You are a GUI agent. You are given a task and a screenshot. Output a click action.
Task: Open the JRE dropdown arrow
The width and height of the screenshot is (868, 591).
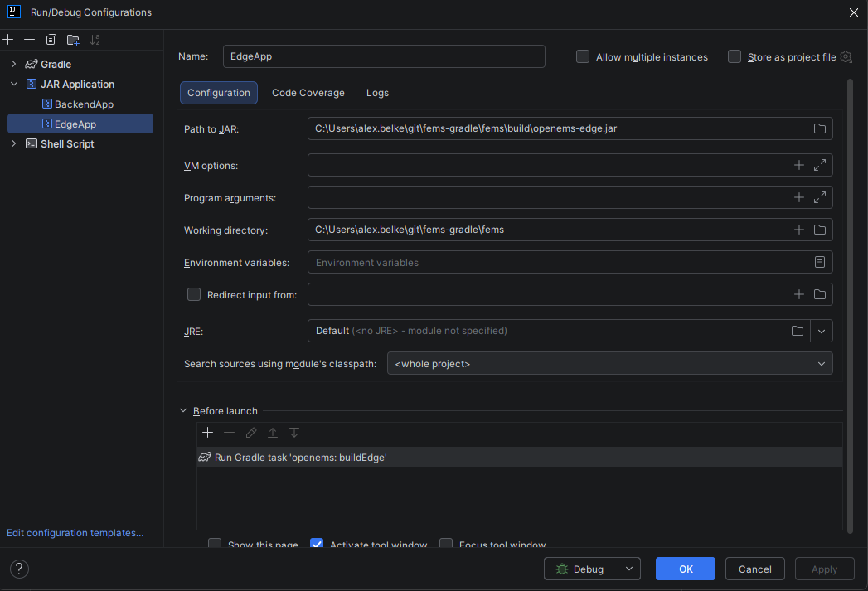point(821,331)
